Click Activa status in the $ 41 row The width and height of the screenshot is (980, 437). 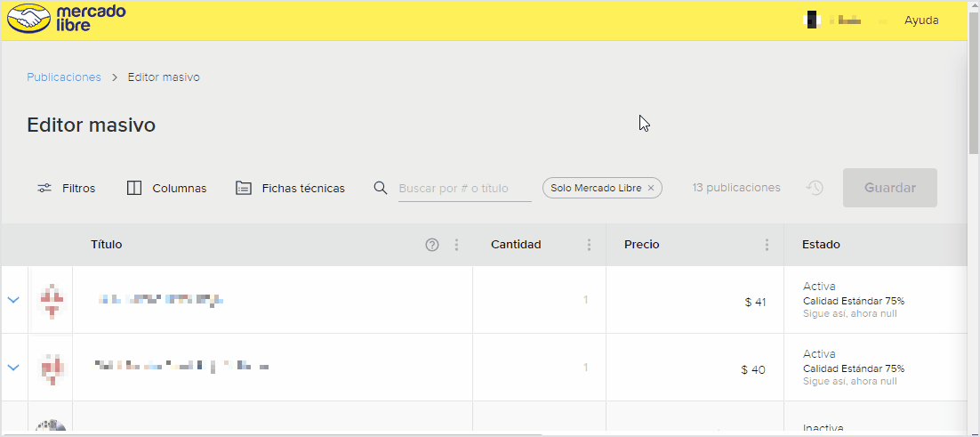[819, 287]
